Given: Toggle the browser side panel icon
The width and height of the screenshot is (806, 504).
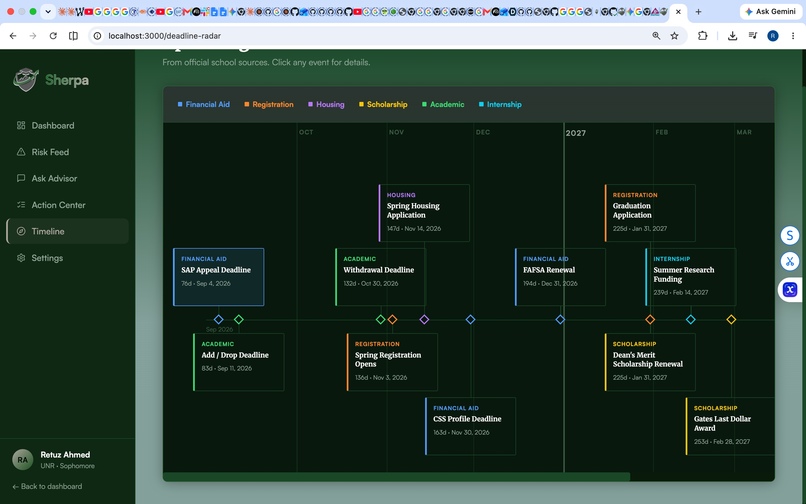Looking at the screenshot, I should pos(74,35).
